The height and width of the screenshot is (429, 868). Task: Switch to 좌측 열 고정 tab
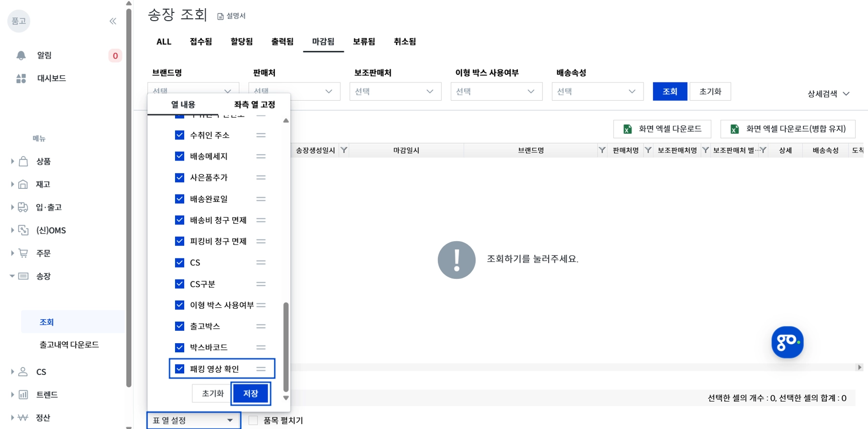pyautogui.click(x=255, y=104)
